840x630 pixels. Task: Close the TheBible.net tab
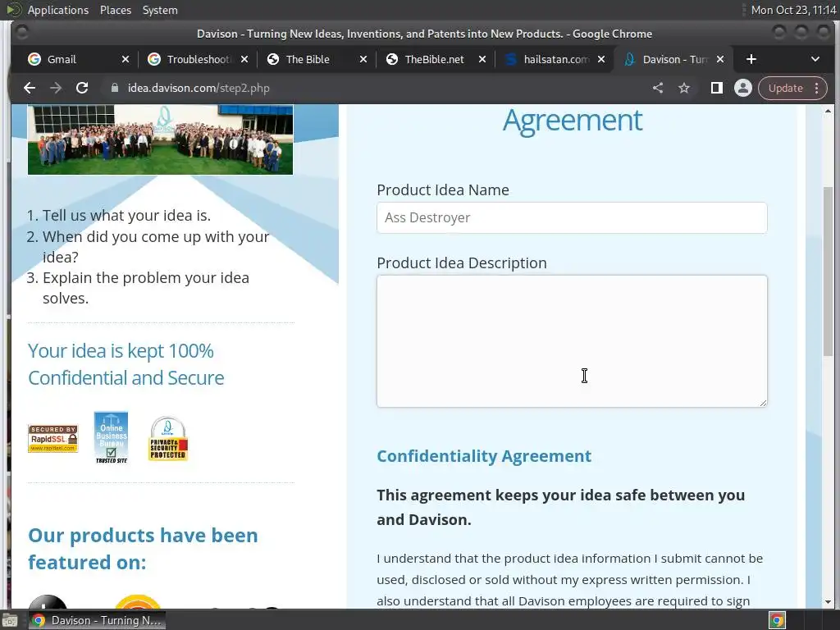coord(482,59)
